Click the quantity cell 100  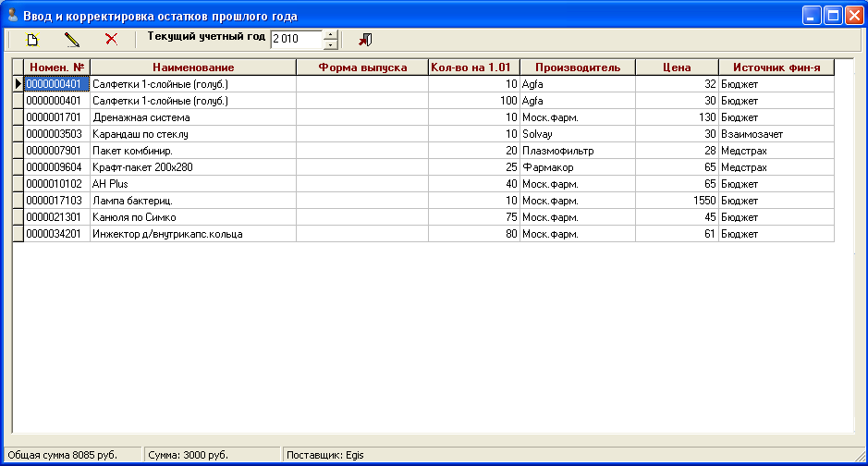[474, 101]
